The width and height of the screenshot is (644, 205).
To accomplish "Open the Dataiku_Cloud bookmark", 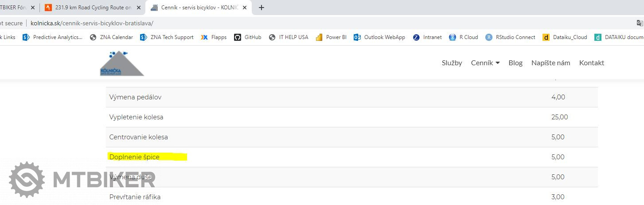I will point(565,37).
